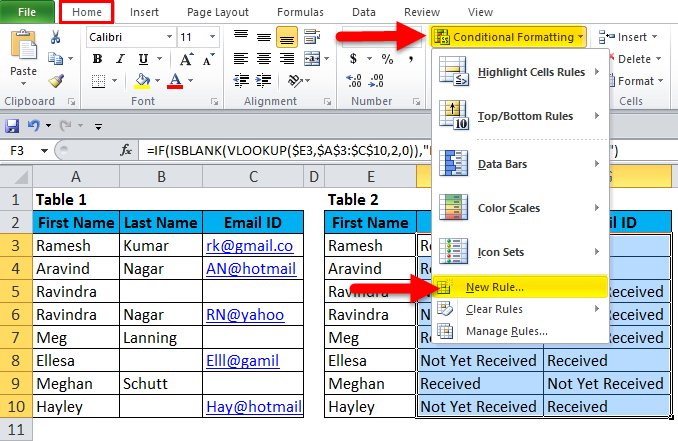Set Top Align for cells
Viewport: 678px width, 441px height.
pos(241,36)
